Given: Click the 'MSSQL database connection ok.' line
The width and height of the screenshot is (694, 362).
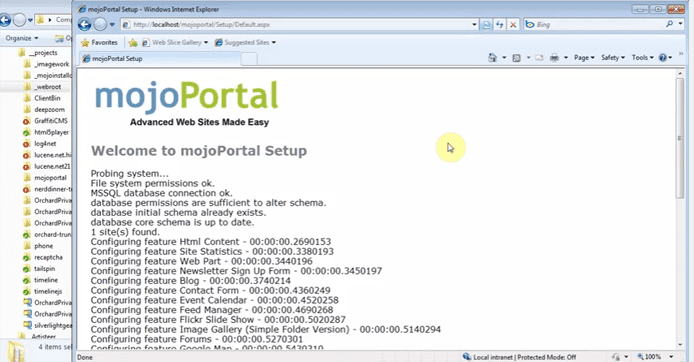Looking at the screenshot, I should (162, 193).
